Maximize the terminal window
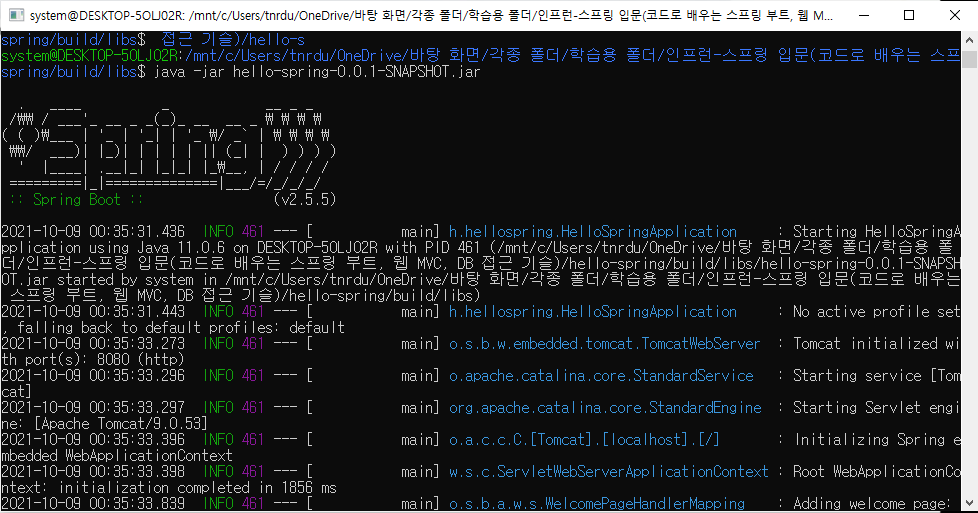Image resolution: width=978 pixels, height=513 pixels. [909, 15]
